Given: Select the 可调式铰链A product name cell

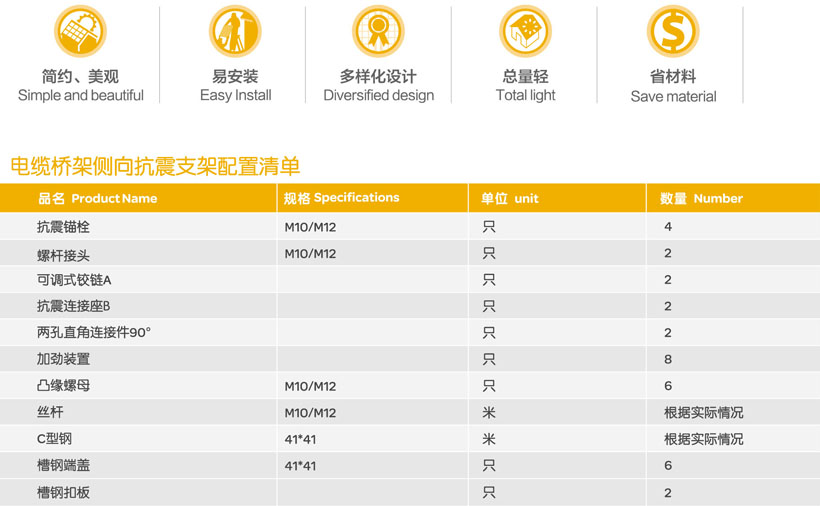Looking at the screenshot, I should tap(74, 280).
